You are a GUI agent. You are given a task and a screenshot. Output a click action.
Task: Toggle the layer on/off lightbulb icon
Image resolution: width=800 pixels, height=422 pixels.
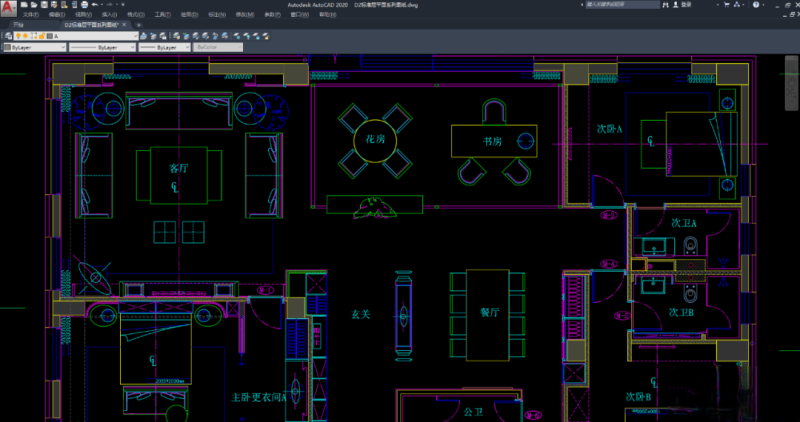click(x=20, y=35)
